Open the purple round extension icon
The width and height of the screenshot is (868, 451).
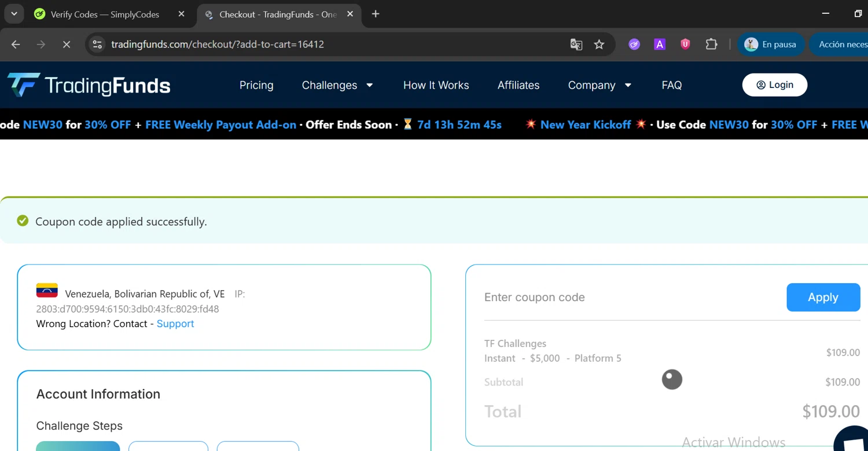pyautogui.click(x=634, y=44)
